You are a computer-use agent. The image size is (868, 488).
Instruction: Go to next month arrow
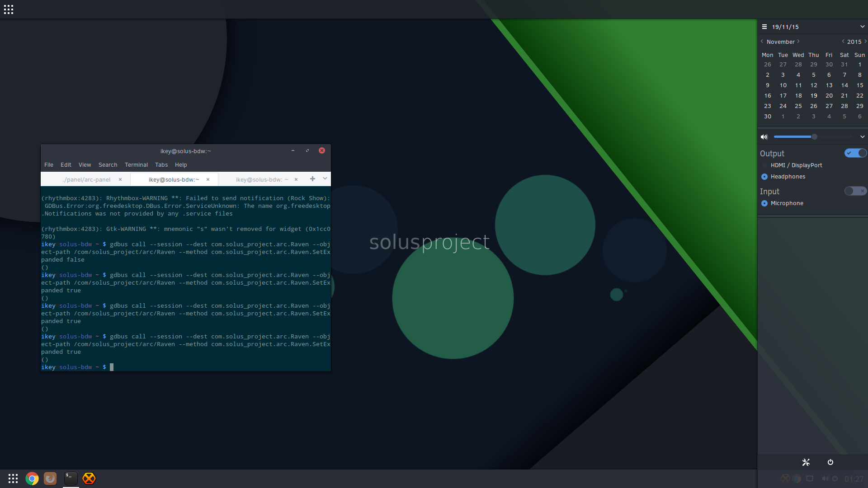(798, 42)
